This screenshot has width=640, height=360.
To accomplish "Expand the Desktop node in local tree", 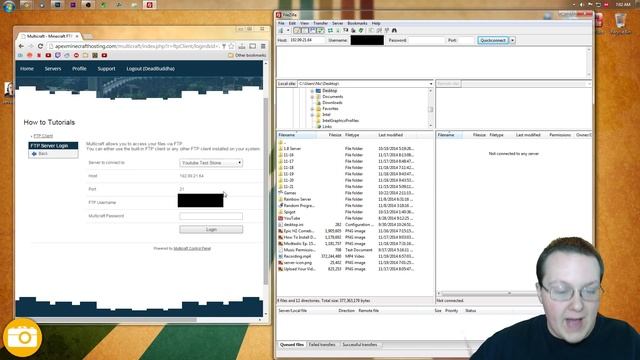I will tap(312, 91).
